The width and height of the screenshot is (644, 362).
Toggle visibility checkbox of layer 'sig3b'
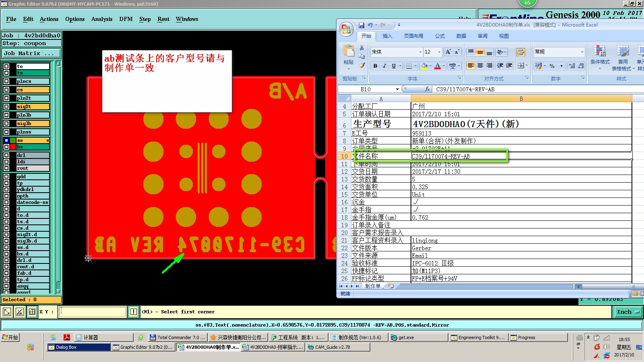tap(6, 123)
